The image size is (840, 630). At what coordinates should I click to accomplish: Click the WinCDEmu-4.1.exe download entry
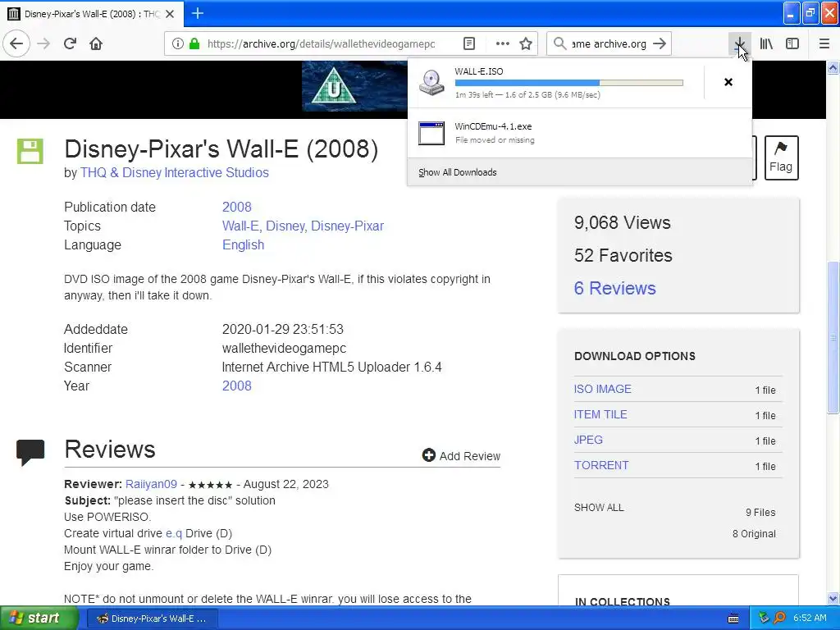[580, 133]
